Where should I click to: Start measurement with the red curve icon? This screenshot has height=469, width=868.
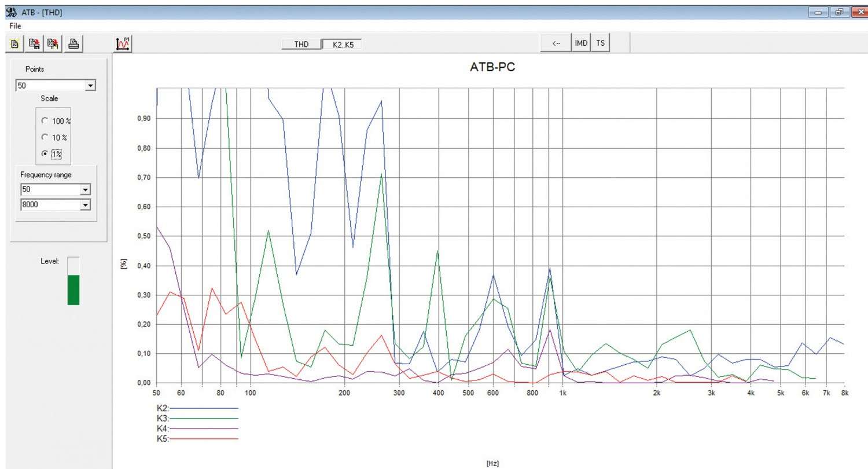124,43
